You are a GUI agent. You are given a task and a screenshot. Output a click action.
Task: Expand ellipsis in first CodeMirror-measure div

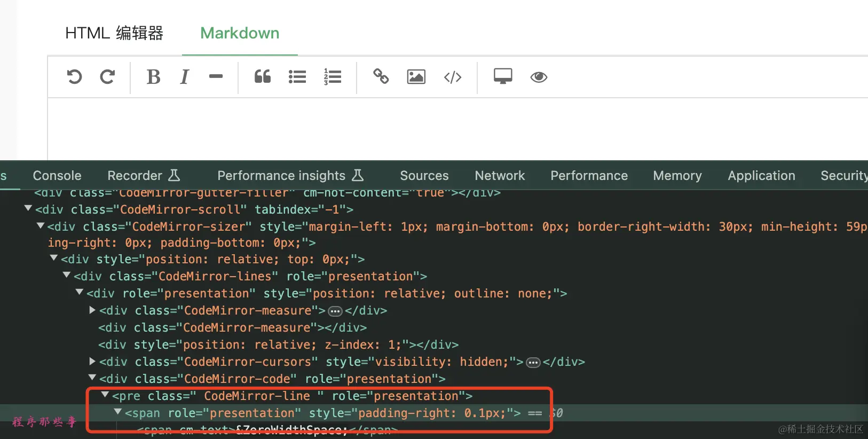(x=335, y=311)
